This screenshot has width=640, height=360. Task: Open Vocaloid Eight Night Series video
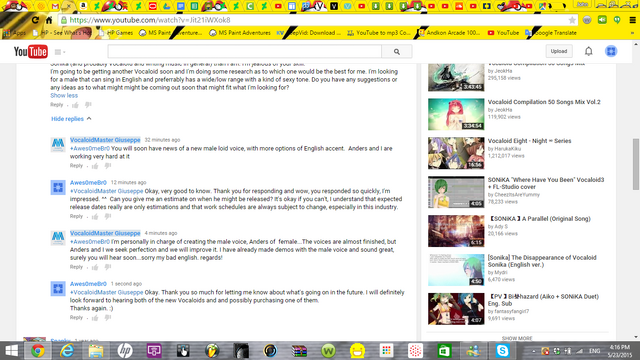[529, 141]
